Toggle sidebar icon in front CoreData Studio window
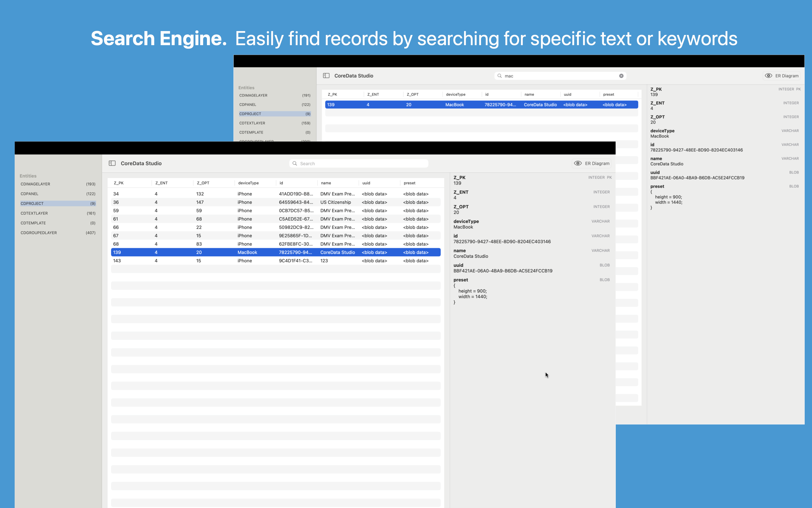Viewport: 812px width, 508px height. pyautogui.click(x=112, y=163)
